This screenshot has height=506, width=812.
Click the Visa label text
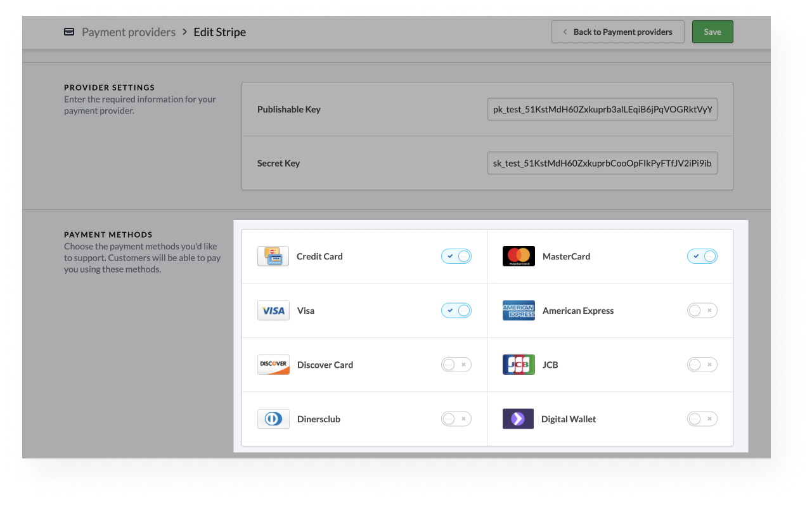pyautogui.click(x=306, y=311)
